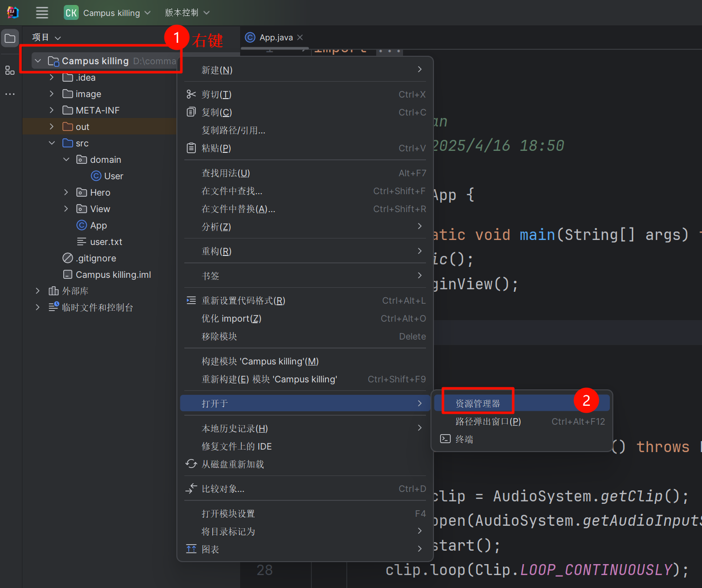702x588 pixels.
Task: Click the Project tool window folder icon
Action: [10, 38]
